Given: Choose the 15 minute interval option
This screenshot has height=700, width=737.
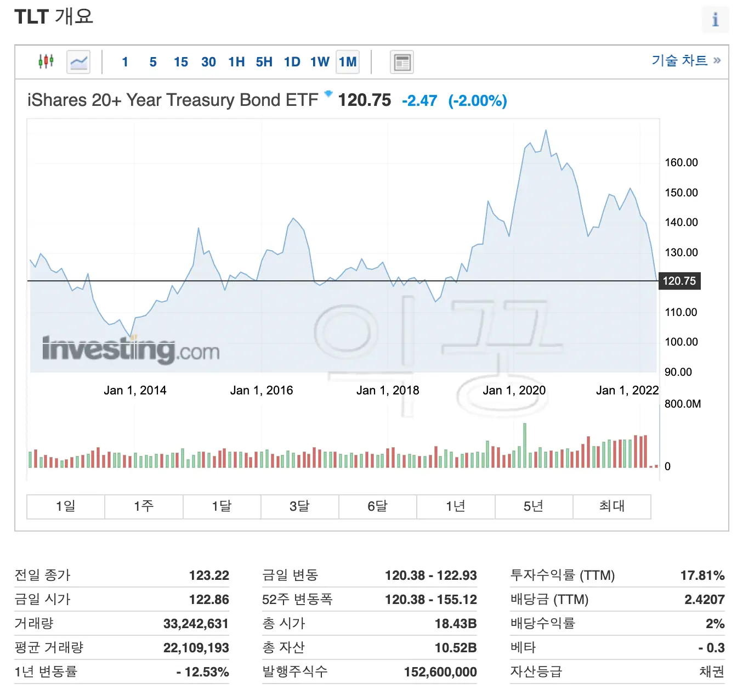Looking at the screenshot, I should click(180, 62).
